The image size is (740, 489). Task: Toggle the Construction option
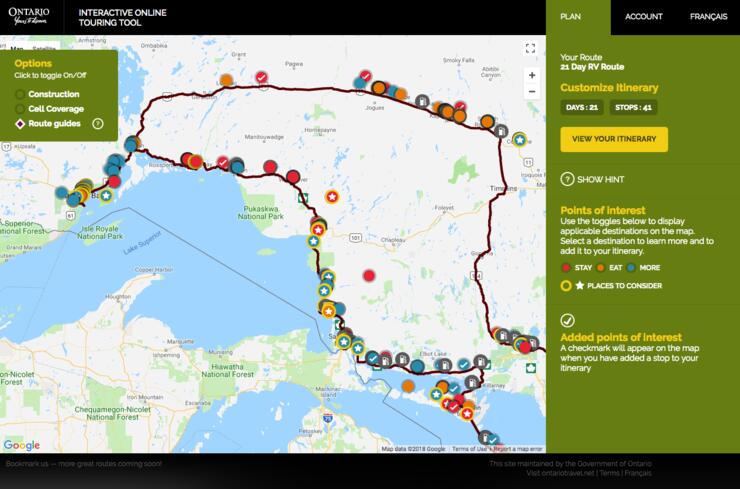20,94
